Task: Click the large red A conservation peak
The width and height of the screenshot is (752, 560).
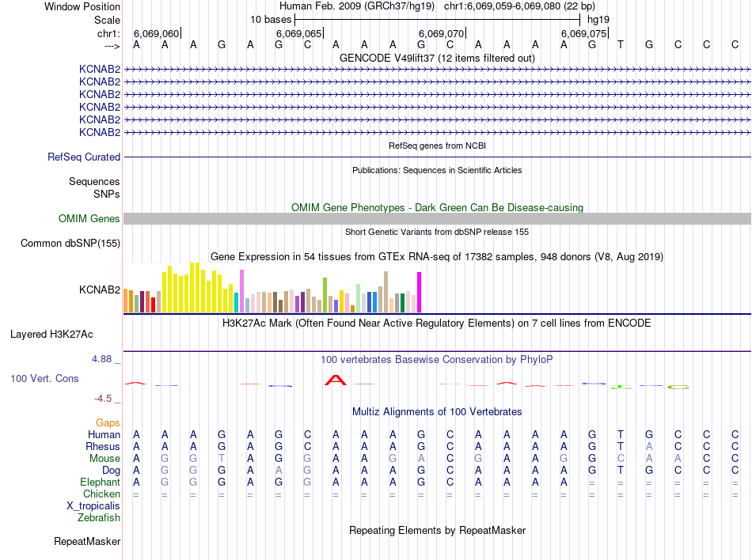Action: [x=336, y=380]
